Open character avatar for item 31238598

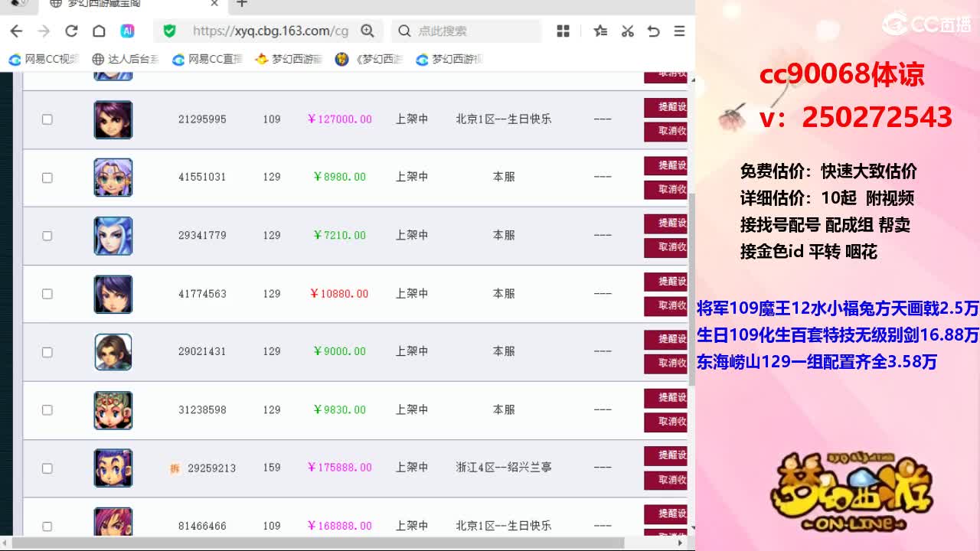[x=113, y=410]
